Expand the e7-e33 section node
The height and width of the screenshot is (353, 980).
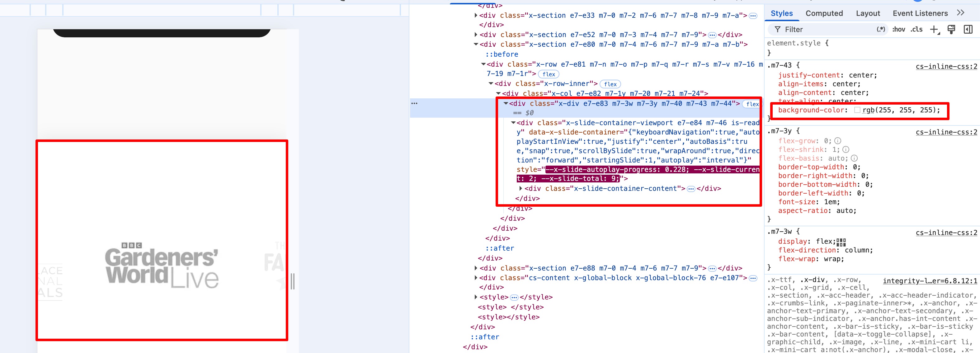pyautogui.click(x=476, y=15)
